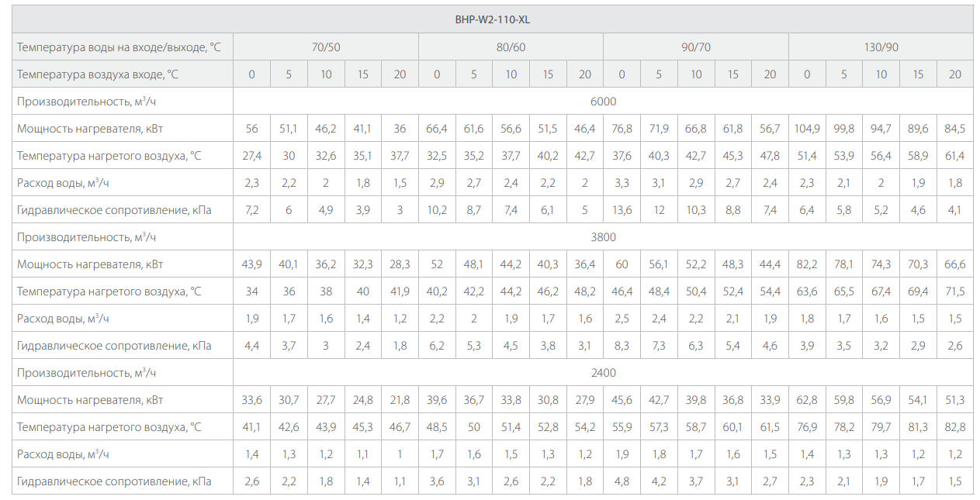
Task: Select the hydraulic resistance cell 10,2
Action: (437, 210)
